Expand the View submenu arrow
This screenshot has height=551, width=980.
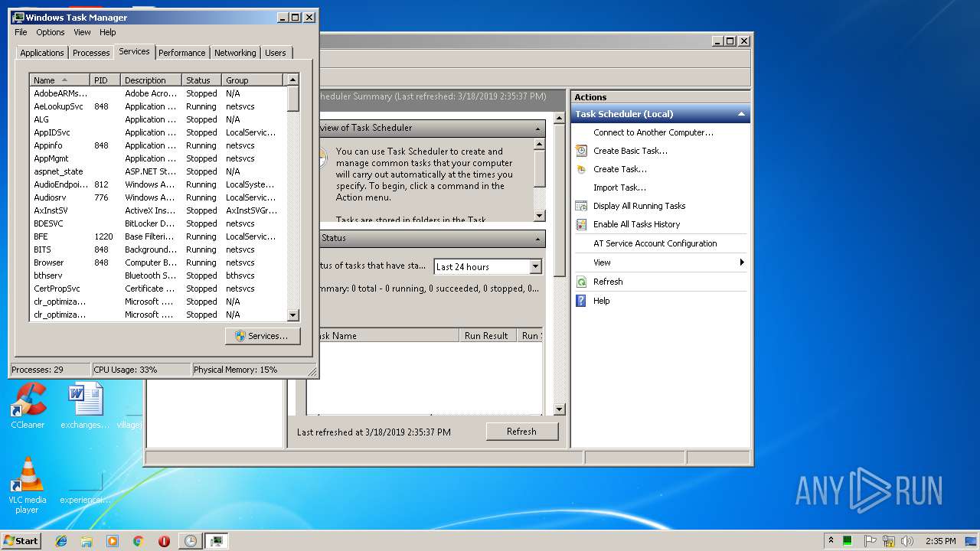click(x=741, y=262)
